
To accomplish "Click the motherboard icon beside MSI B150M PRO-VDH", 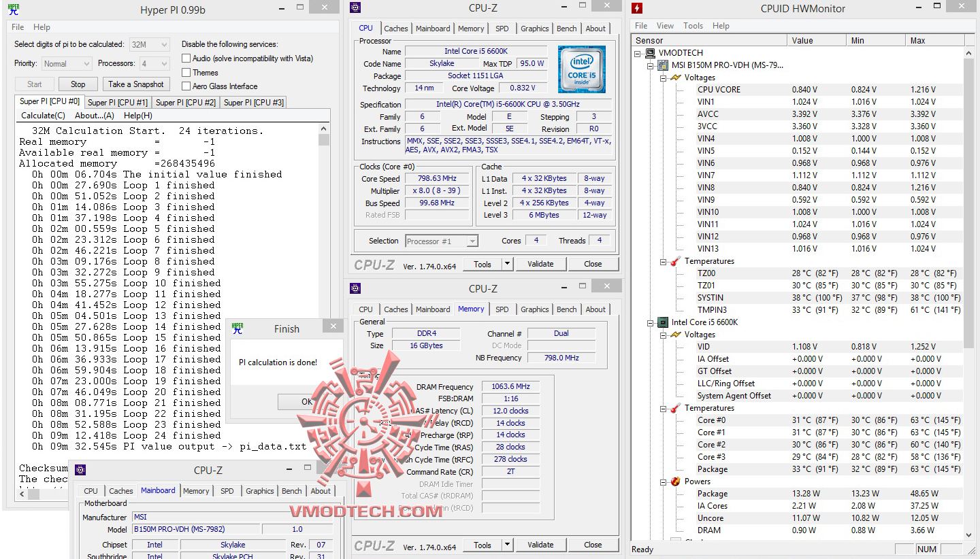I will (x=662, y=64).
